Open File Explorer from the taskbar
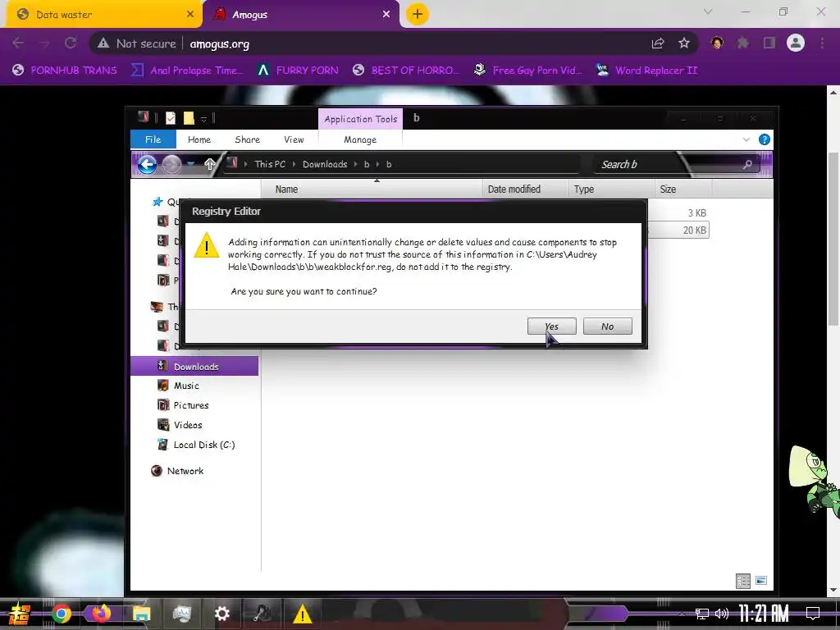Viewport: 840px width, 630px height. (x=141, y=614)
